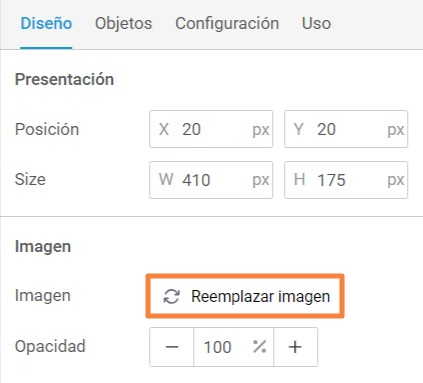Image resolution: width=423 pixels, height=383 pixels.
Task: Increase opacity with the plus button
Action: [x=295, y=347]
